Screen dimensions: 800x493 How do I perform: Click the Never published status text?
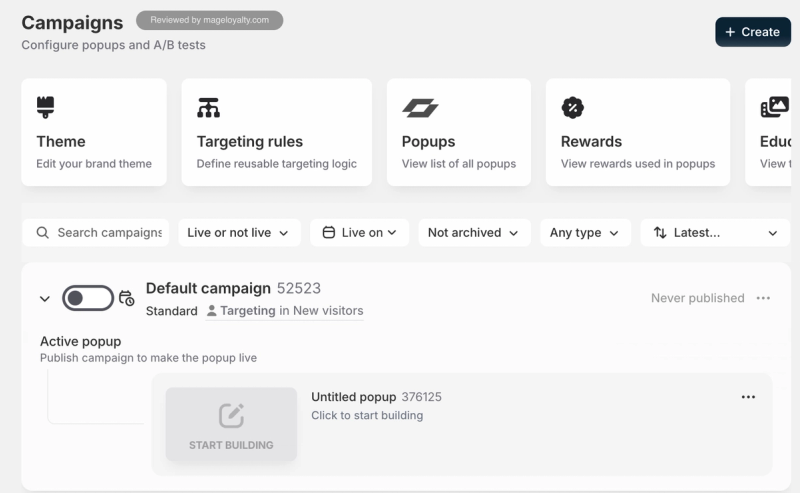coord(697,298)
